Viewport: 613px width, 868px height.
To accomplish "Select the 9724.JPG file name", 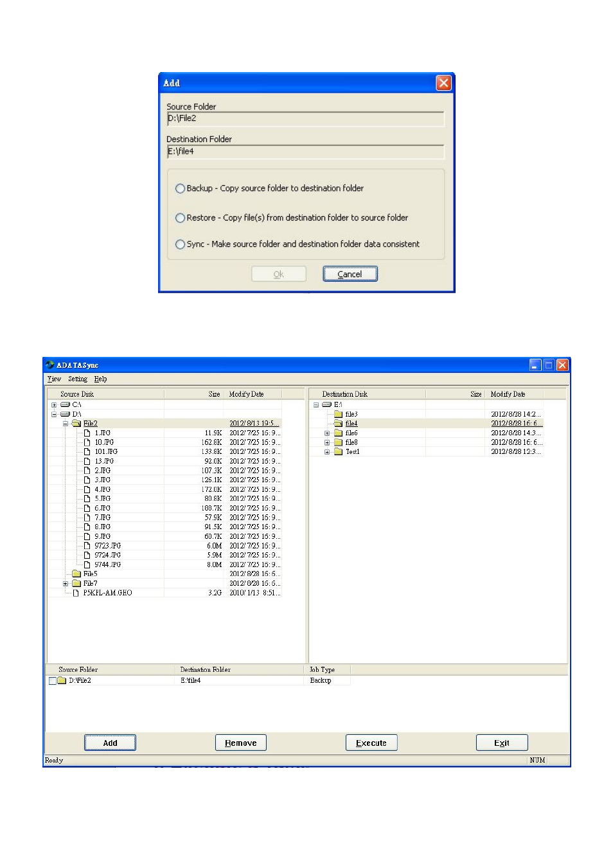I will click(x=108, y=555).
